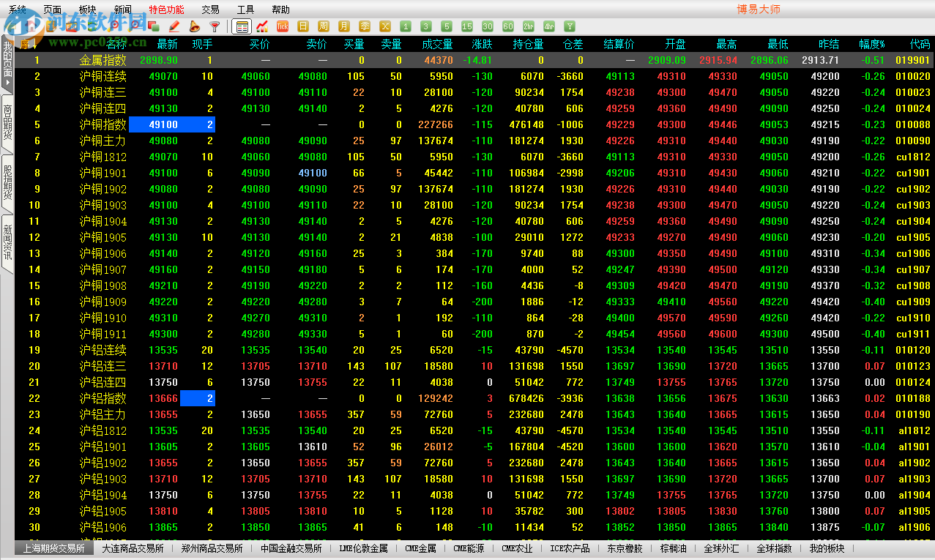The width and height of the screenshot is (935, 560).
Task: Select the 60-minute period icon
Action: tap(508, 26)
